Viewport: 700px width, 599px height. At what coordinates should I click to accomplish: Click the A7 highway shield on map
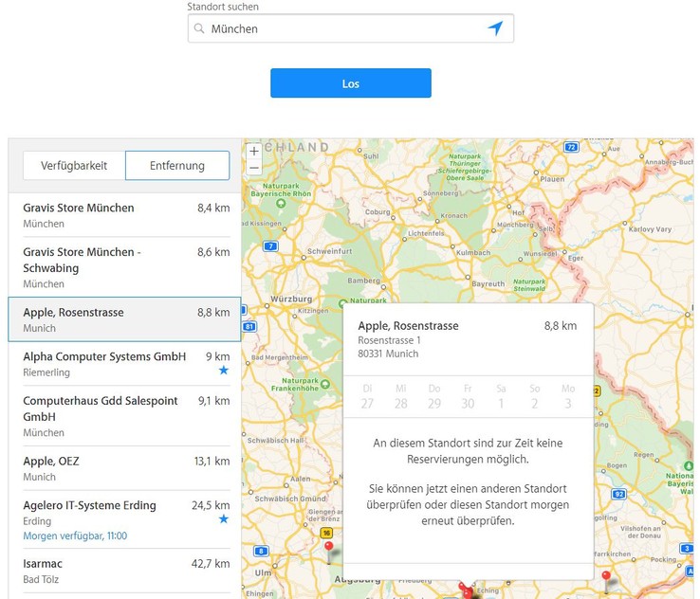click(270, 245)
